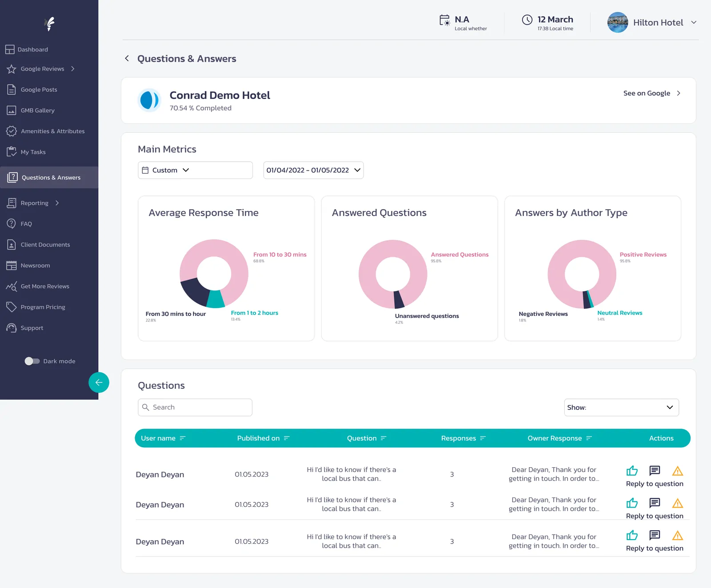Open GMB Gallery in the sidebar
This screenshot has height=588, width=711.
[38, 110]
